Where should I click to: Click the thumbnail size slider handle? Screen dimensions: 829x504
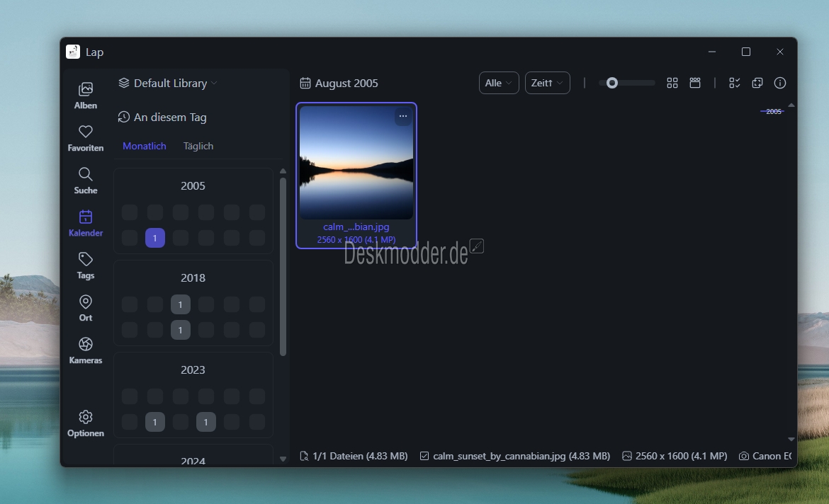612,83
